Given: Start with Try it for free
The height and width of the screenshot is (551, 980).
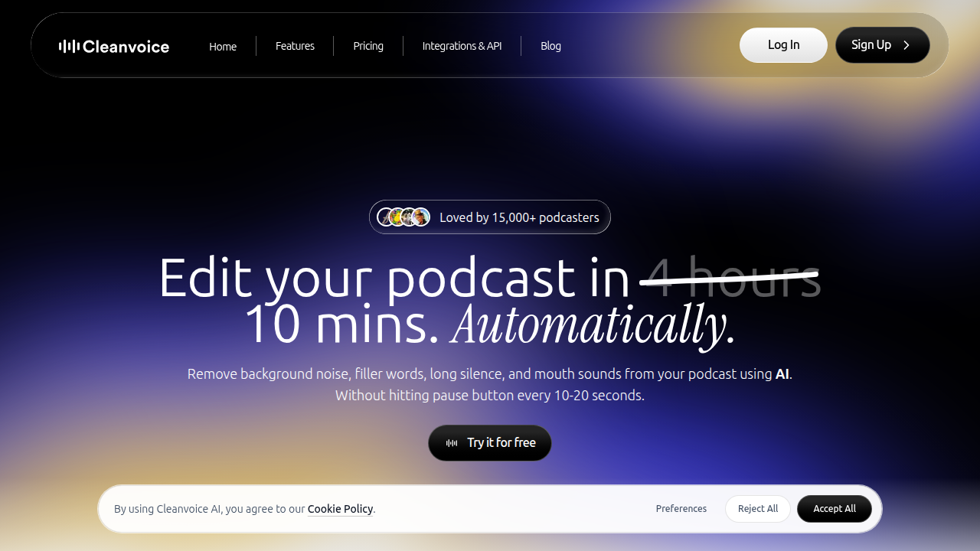Looking at the screenshot, I should click(490, 443).
